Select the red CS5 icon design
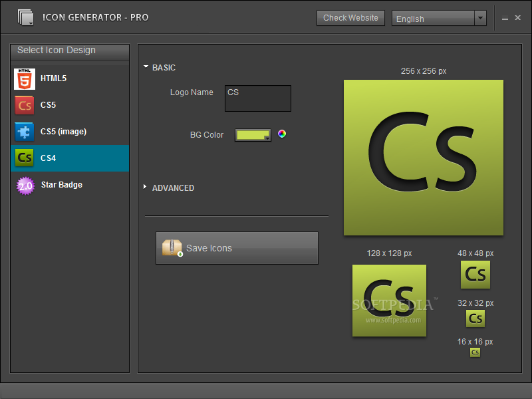532x399 pixels. [25, 105]
